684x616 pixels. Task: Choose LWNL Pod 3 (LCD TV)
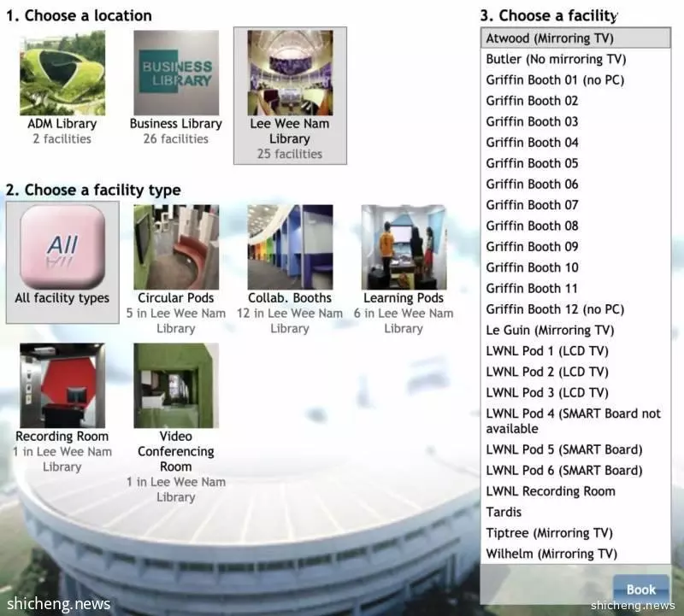[575, 392]
